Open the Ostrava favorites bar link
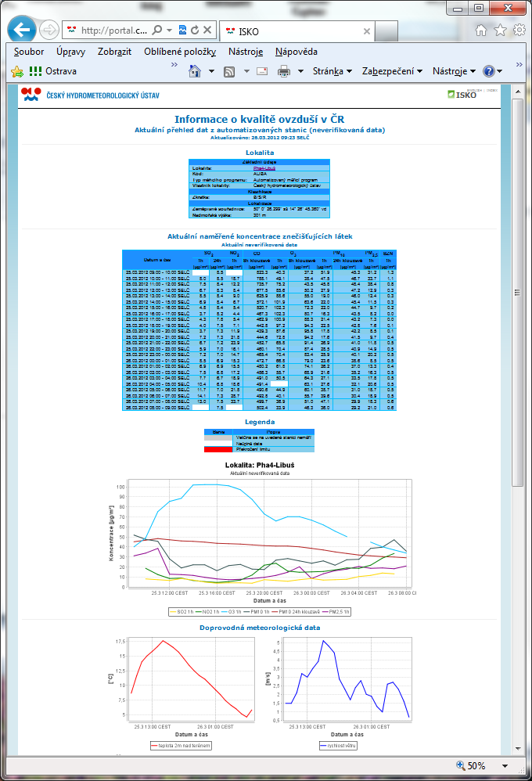Screen dimensions: 532x781 [52, 71]
